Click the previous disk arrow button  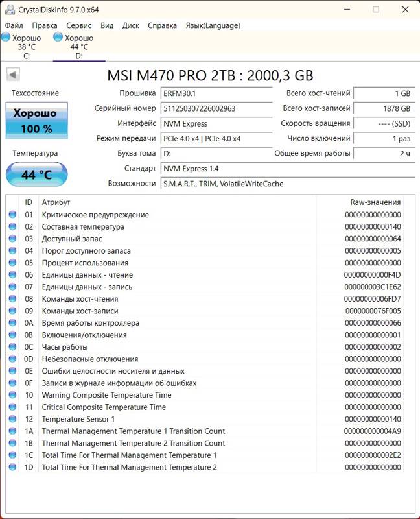(12, 75)
